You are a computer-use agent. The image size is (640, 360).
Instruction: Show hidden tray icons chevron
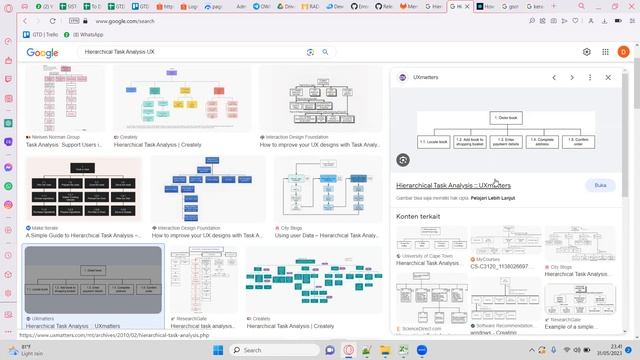coord(531,350)
